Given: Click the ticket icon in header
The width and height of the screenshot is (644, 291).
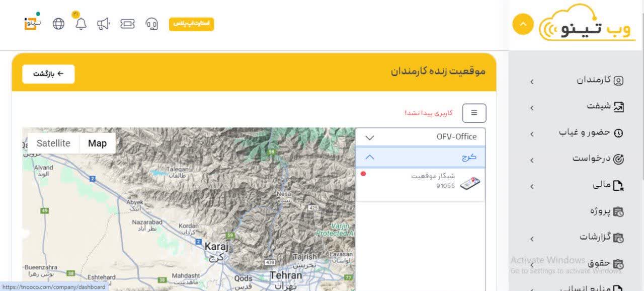Looking at the screenshot, I should [x=127, y=24].
